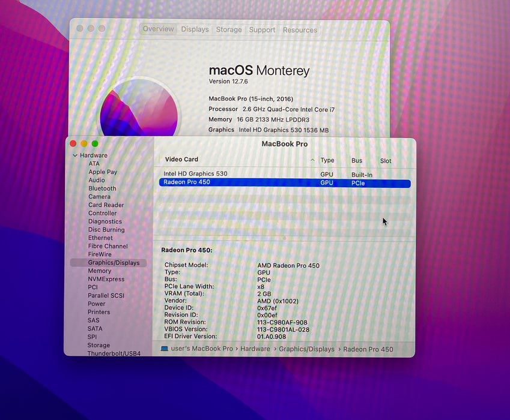Screen dimensions: 510x420
Task: Minimize the System Information window
Action: tap(84, 143)
